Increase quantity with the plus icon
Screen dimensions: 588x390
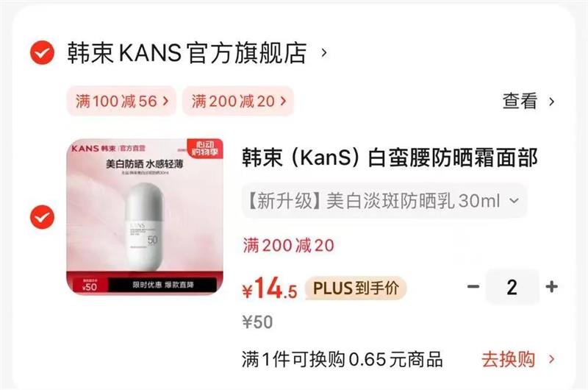coord(552,287)
